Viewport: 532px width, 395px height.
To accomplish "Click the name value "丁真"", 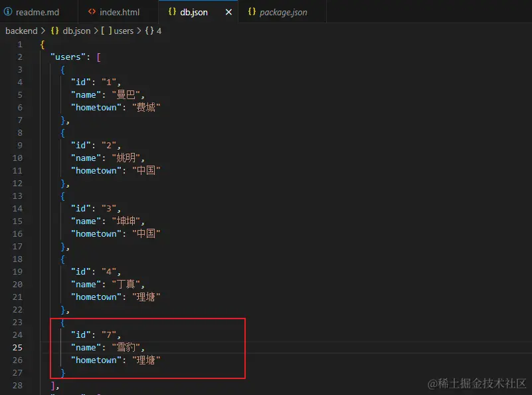I will [x=126, y=284].
